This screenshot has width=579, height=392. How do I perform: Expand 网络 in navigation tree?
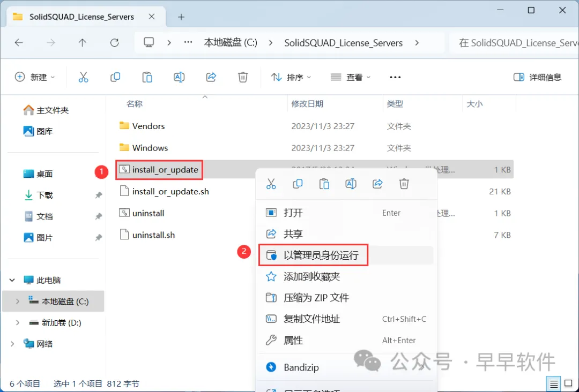click(12, 344)
